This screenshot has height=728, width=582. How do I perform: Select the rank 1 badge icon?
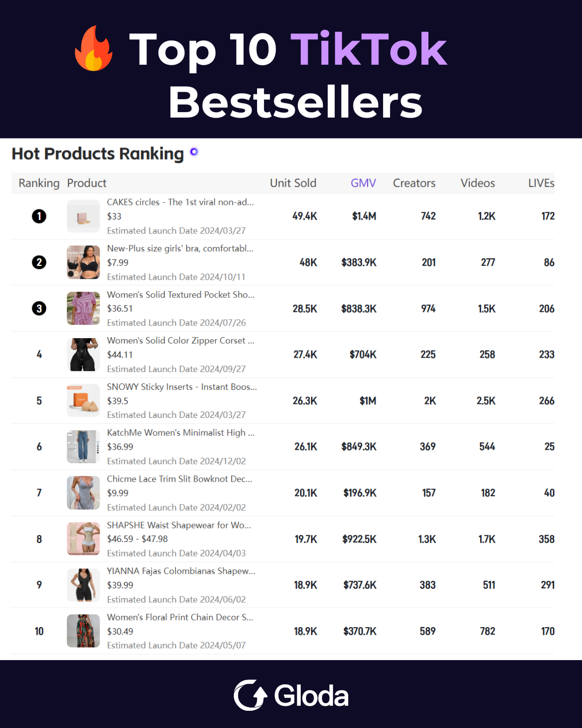[39, 216]
